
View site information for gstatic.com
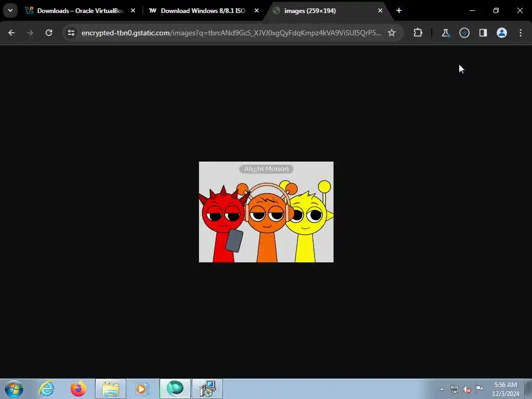click(71, 33)
